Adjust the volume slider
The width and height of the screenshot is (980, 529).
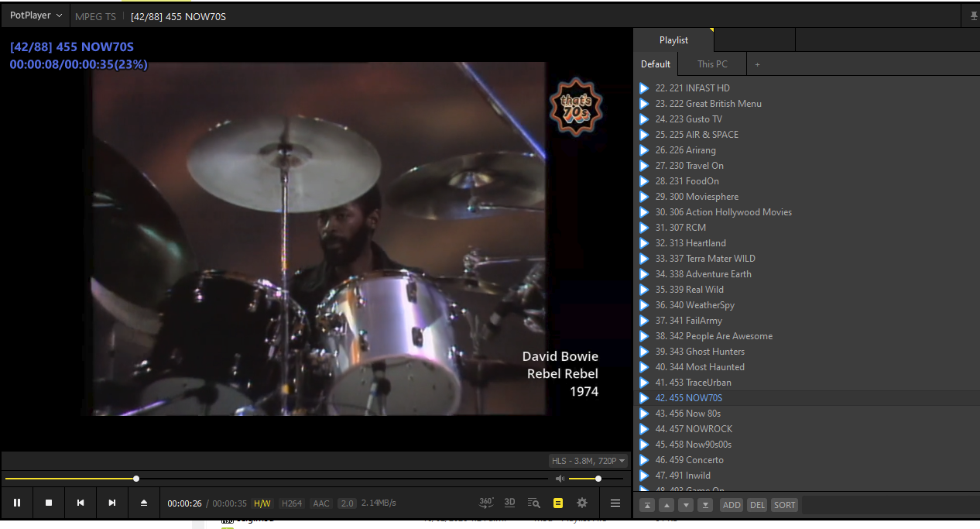pos(597,479)
